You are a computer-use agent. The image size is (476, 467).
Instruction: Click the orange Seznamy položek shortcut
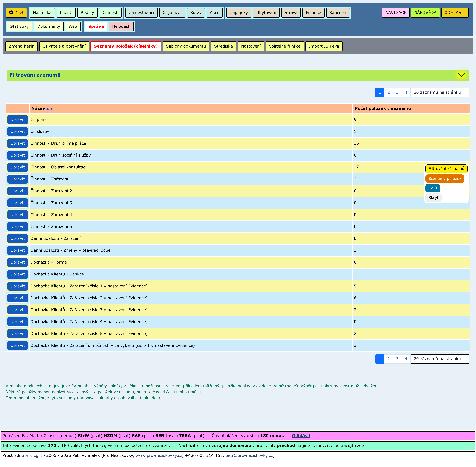click(445, 179)
